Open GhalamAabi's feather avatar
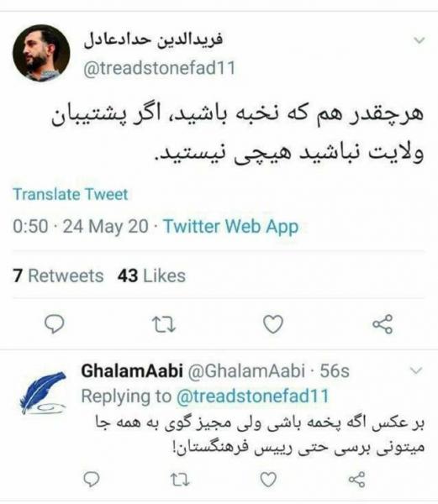438x504 pixels. click(42, 392)
